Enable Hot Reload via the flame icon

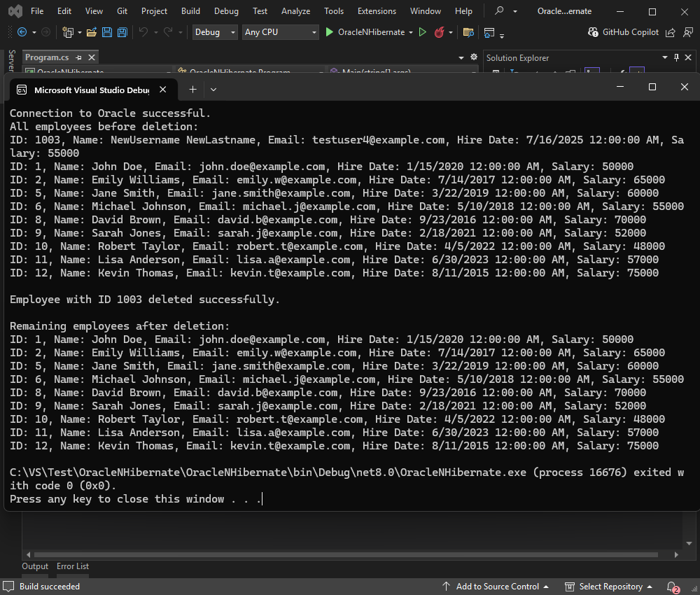pyautogui.click(x=440, y=32)
